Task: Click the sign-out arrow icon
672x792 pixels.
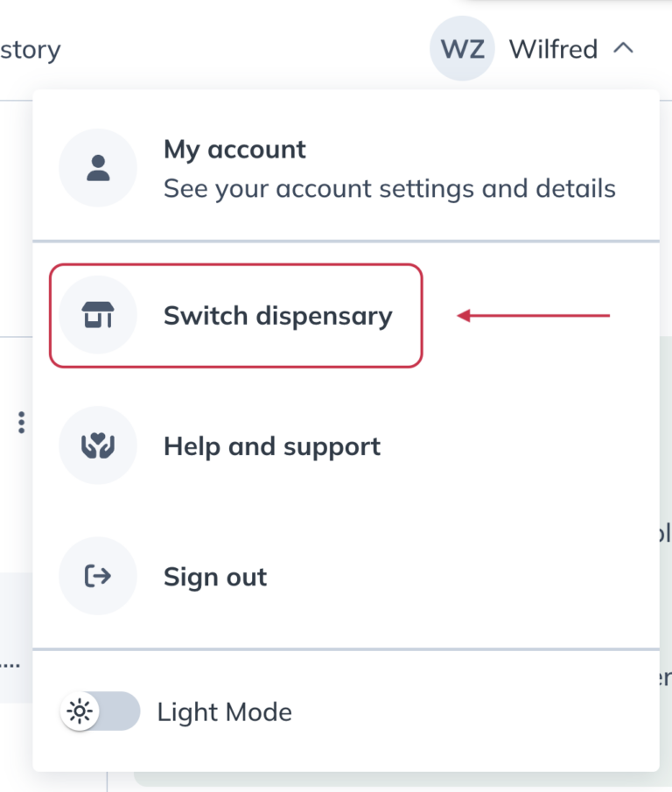Action: coord(97,576)
